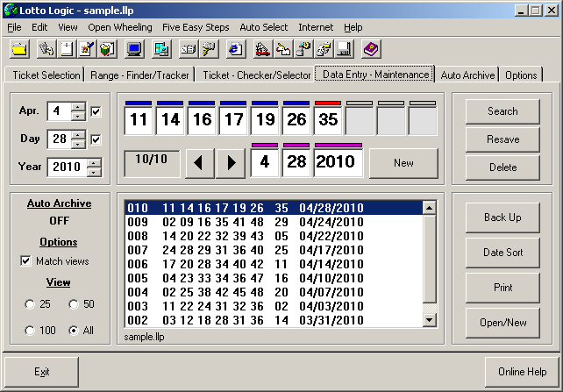Switch to the Options tab
Image resolution: width=563 pixels, height=392 pixels.
(x=521, y=75)
